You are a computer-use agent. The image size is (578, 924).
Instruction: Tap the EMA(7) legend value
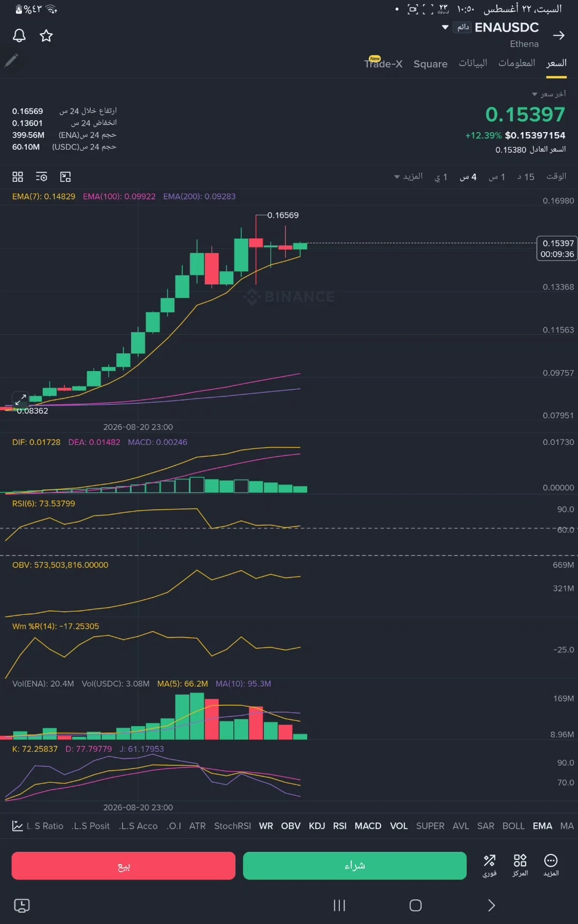click(44, 196)
